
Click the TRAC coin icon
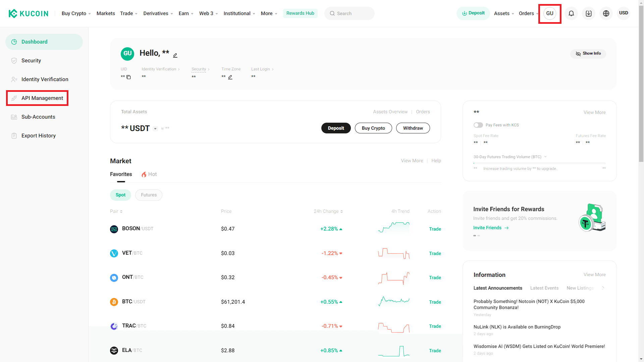click(114, 326)
